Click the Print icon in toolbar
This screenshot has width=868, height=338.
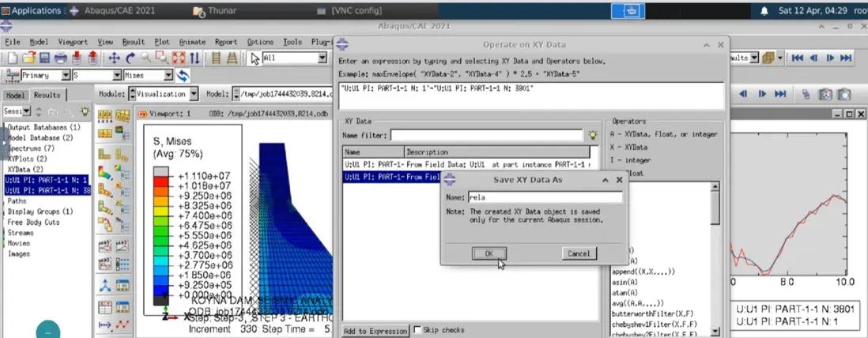click(x=60, y=59)
